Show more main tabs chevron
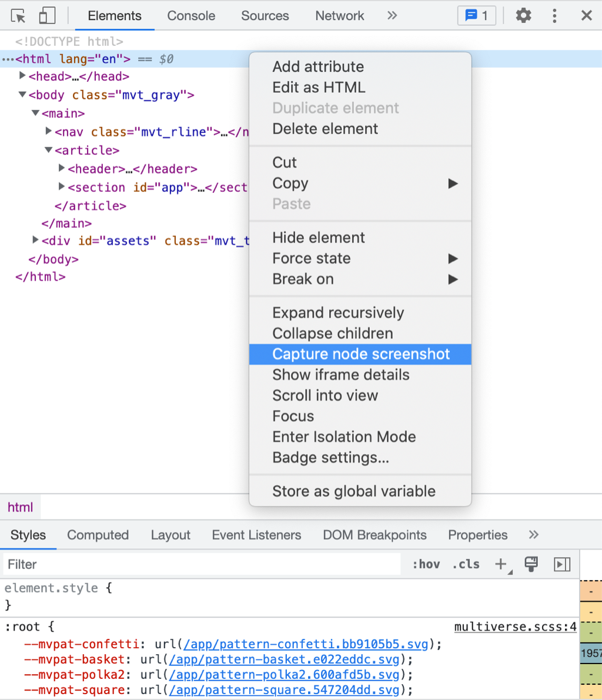This screenshot has height=700, width=602. [x=392, y=16]
